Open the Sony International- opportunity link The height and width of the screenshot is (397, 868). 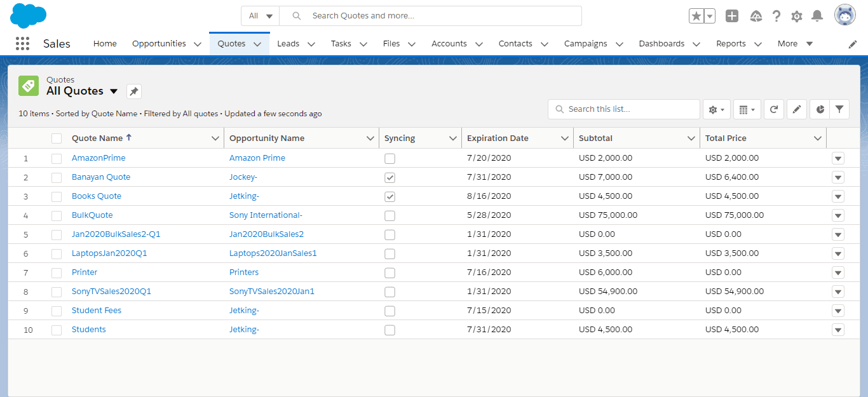pos(266,215)
